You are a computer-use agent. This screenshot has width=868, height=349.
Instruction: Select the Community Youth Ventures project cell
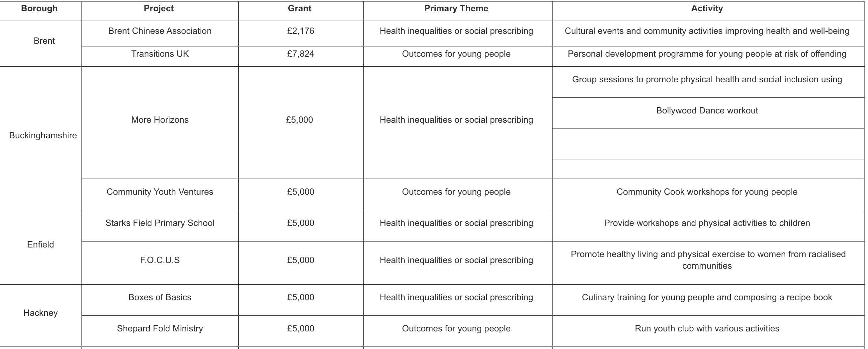(x=160, y=192)
